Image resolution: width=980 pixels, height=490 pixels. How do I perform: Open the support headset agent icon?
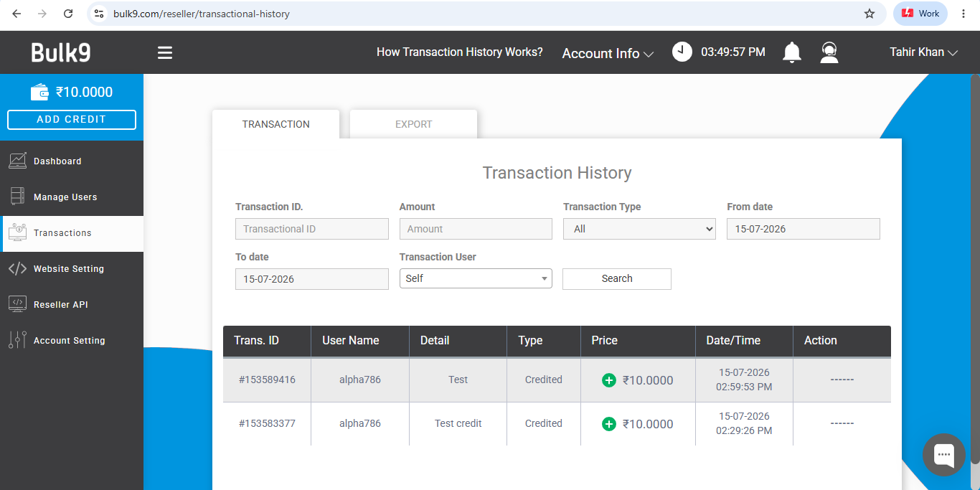pyautogui.click(x=829, y=52)
